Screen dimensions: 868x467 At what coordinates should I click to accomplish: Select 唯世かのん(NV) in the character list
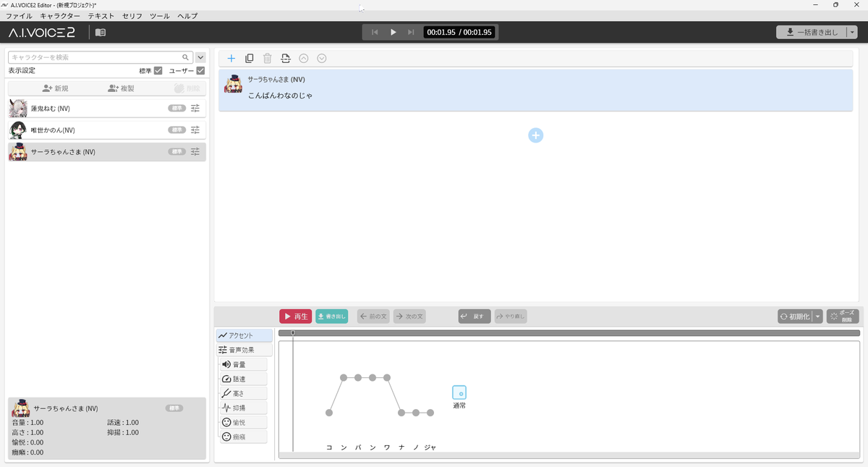coord(107,130)
